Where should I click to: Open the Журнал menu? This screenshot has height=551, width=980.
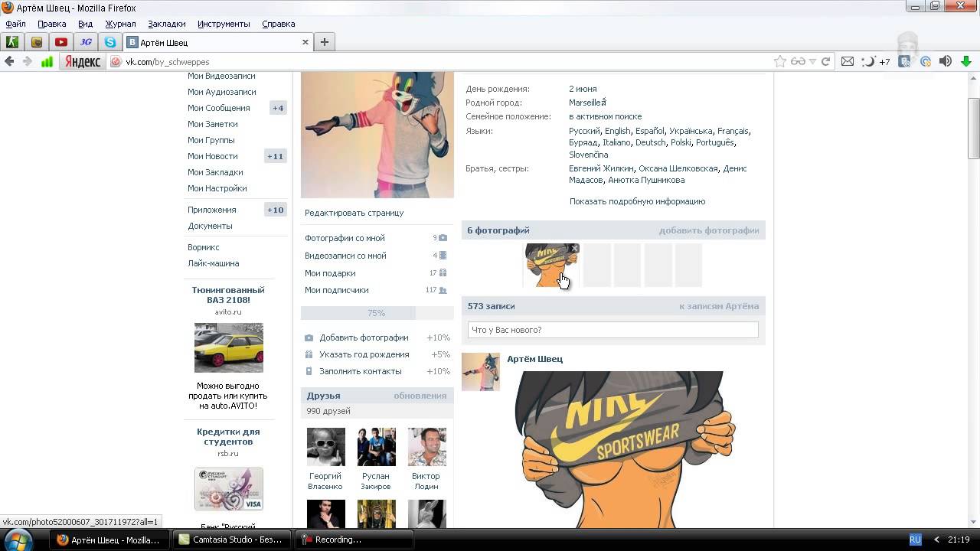pos(120,24)
